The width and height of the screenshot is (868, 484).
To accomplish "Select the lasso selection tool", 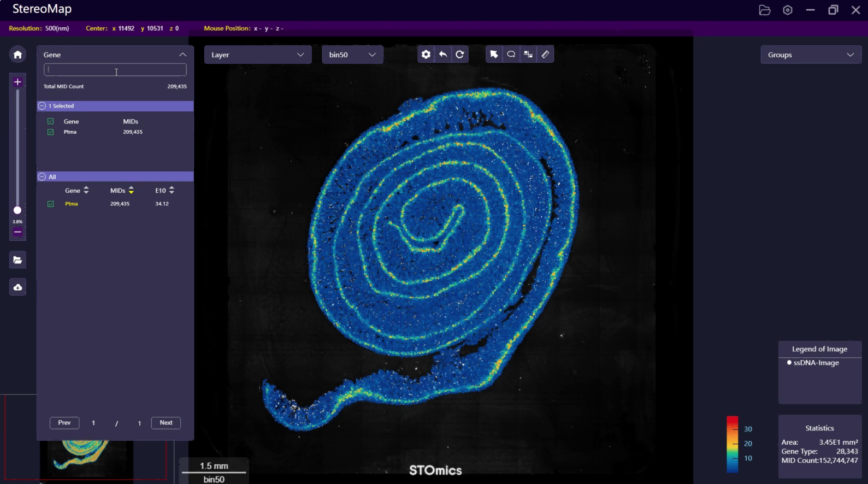I will coord(511,55).
